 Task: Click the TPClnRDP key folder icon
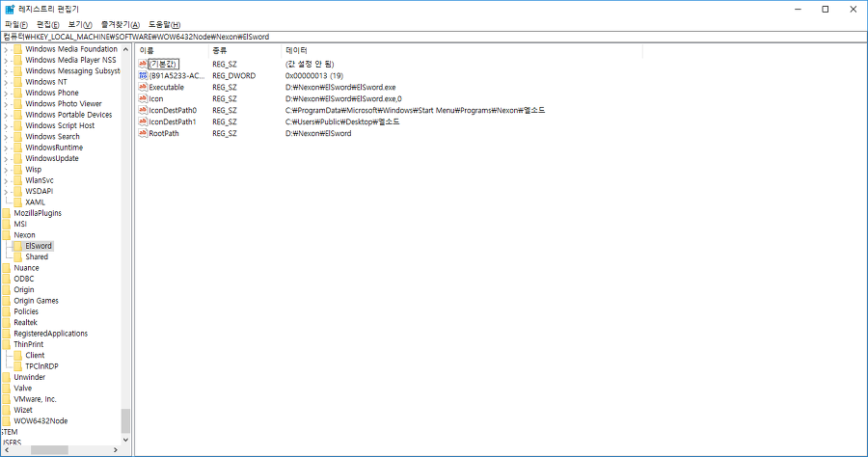coord(18,366)
